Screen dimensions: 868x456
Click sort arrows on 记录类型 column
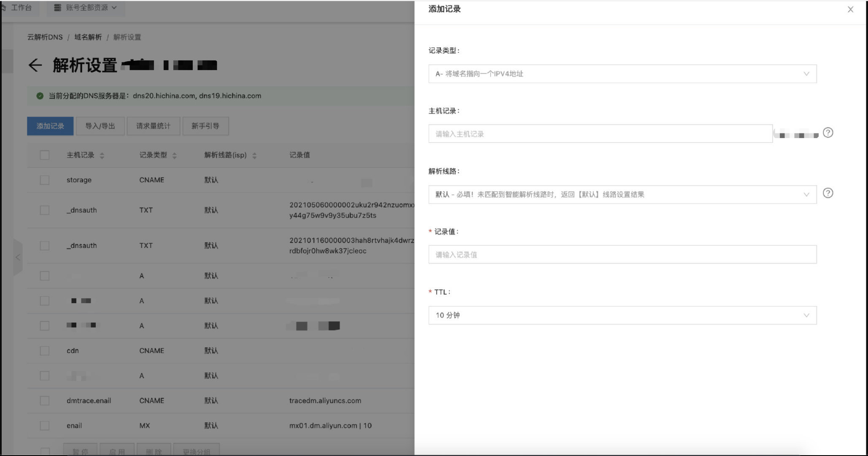pos(175,156)
